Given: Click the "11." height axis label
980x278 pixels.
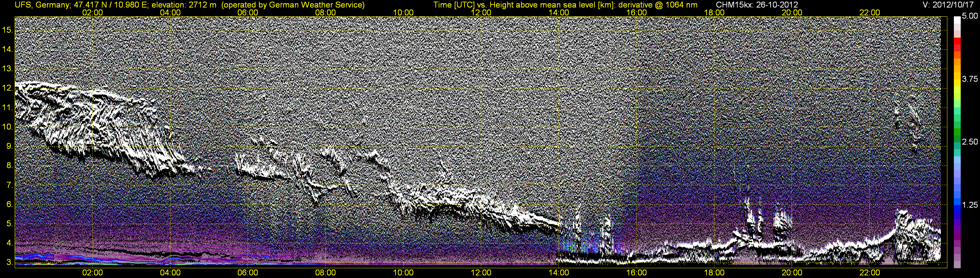Looking at the screenshot, I should tap(8, 108).
